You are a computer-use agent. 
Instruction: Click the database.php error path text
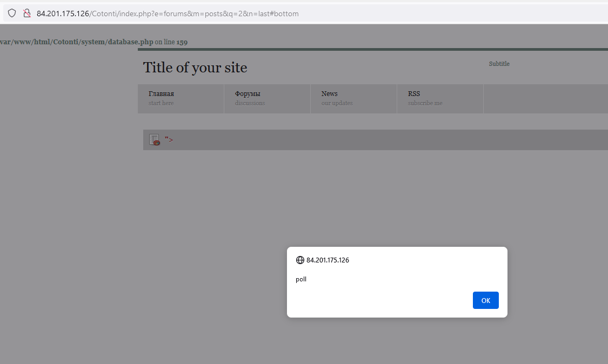click(76, 41)
